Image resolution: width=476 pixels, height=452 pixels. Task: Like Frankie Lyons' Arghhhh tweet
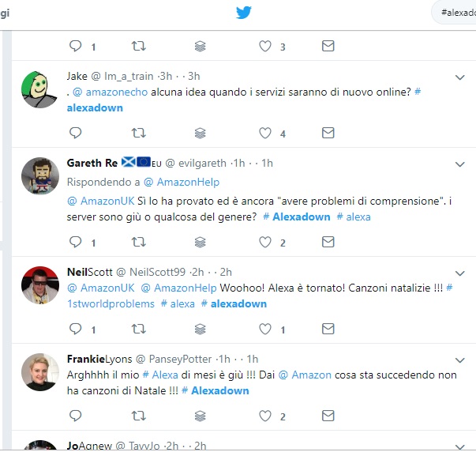265,416
